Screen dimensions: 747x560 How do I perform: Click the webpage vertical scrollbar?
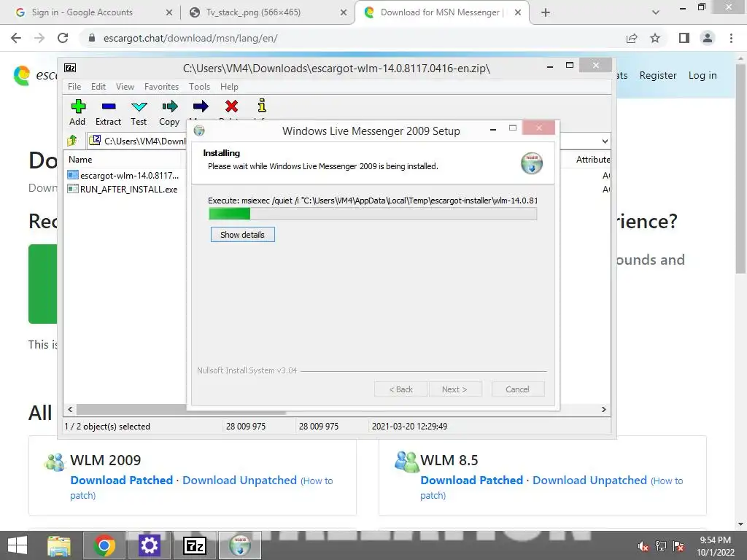tap(741, 169)
